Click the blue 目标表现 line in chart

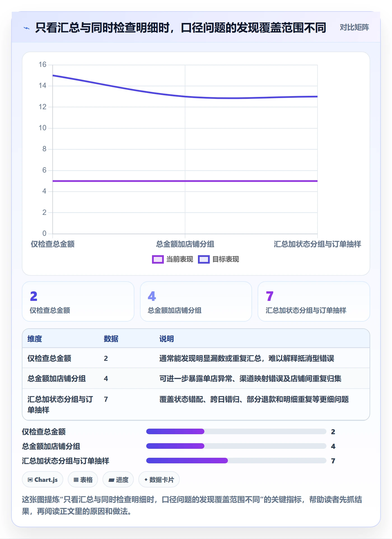185,96
